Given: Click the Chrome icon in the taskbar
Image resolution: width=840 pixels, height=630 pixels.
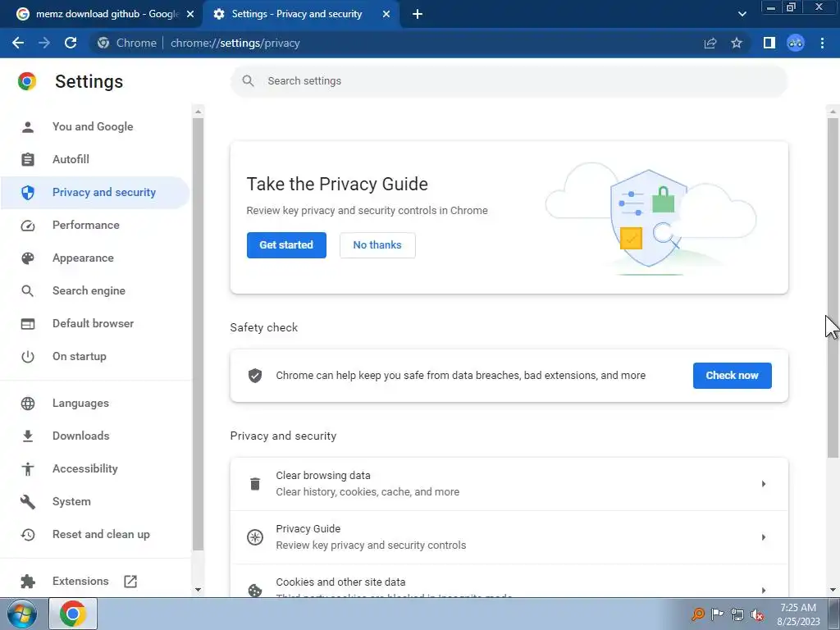Looking at the screenshot, I should click(73, 614).
